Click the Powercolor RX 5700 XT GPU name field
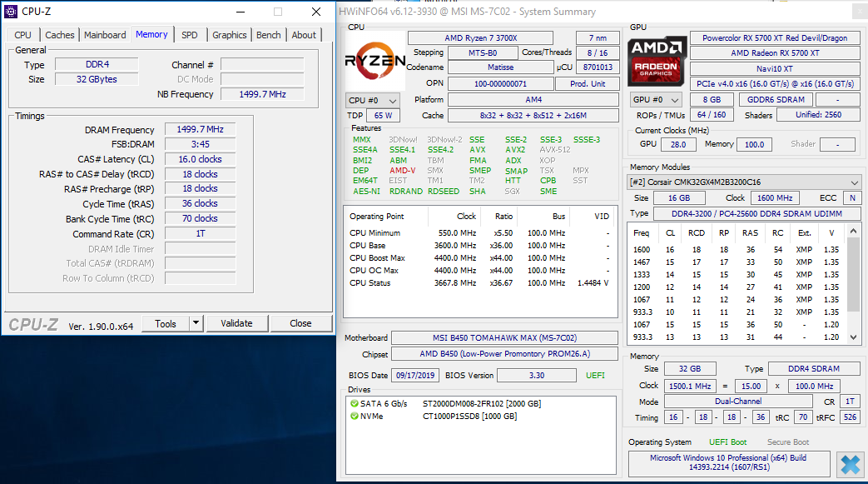Image resolution: width=868 pixels, height=484 pixels. pos(775,37)
